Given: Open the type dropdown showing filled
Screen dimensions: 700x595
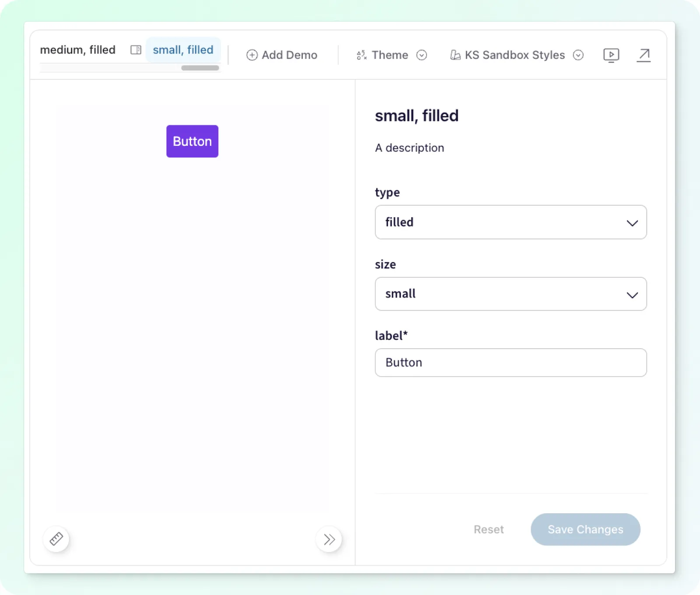Looking at the screenshot, I should 511,222.
